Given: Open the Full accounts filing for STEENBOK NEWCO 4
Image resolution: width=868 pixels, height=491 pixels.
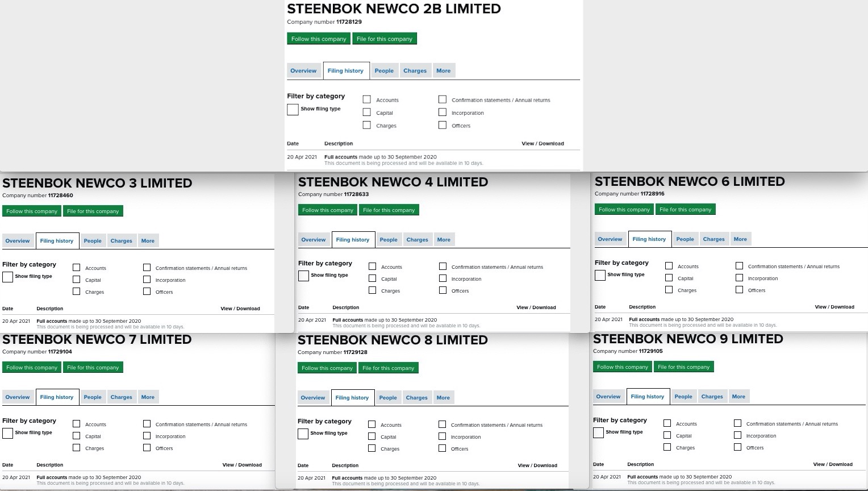Looking at the screenshot, I should 348,319.
